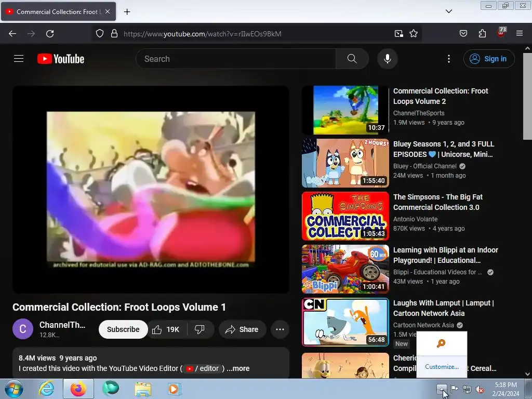Click the video player frame
Screen dimensions: 532x399
151,190
